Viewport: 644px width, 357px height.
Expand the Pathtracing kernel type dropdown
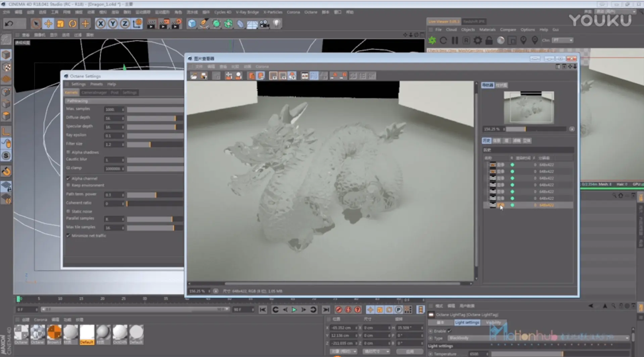[124, 101]
